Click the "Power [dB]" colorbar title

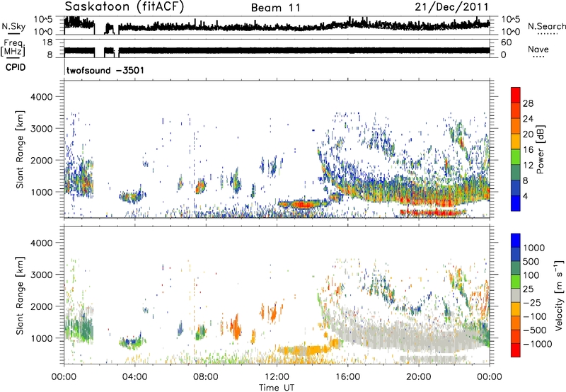pyautogui.click(x=540, y=149)
